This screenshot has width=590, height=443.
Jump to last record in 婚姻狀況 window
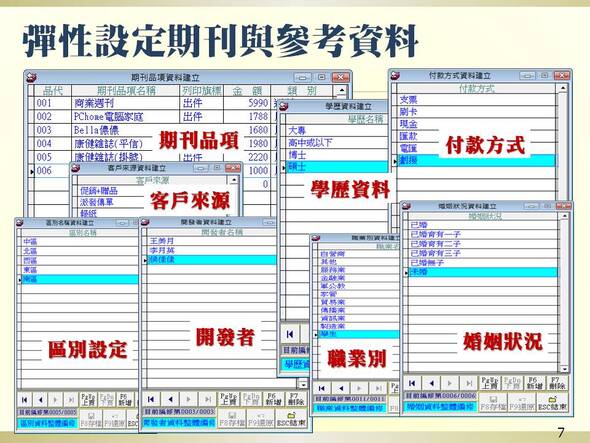tap(469, 383)
